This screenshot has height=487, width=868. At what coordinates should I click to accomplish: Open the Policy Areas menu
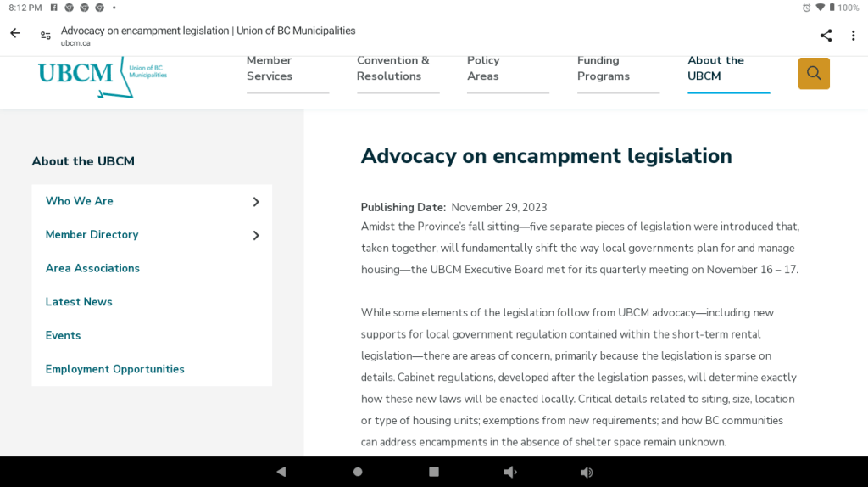point(483,69)
